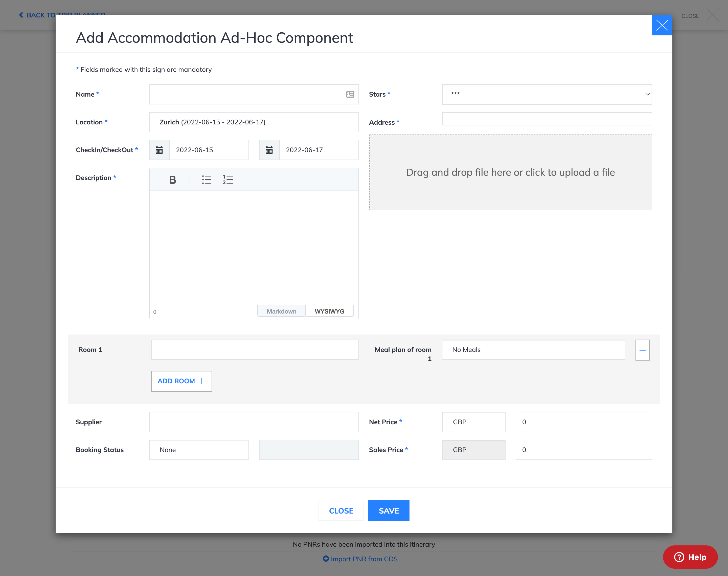Screen dimensions: 728x576
Task: Insert a bulleted list in Description
Action: (207, 180)
